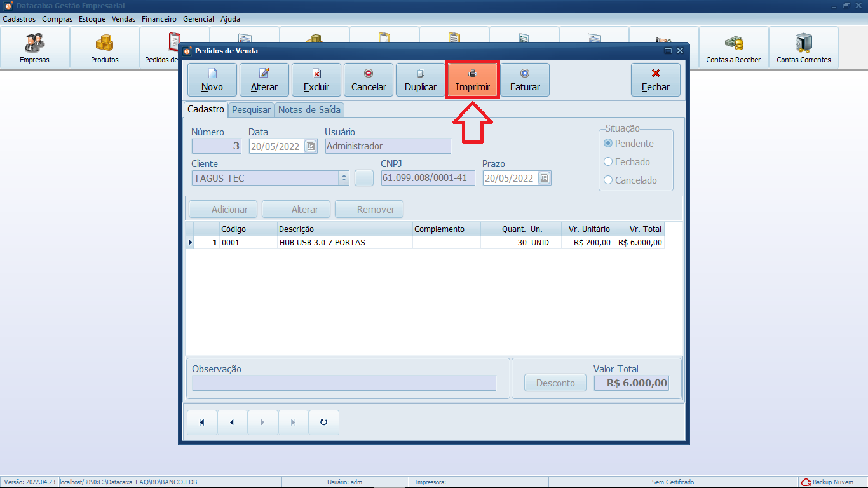Click the Fechar button
The width and height of the screenshot is (868, 488).
[655, 80]
